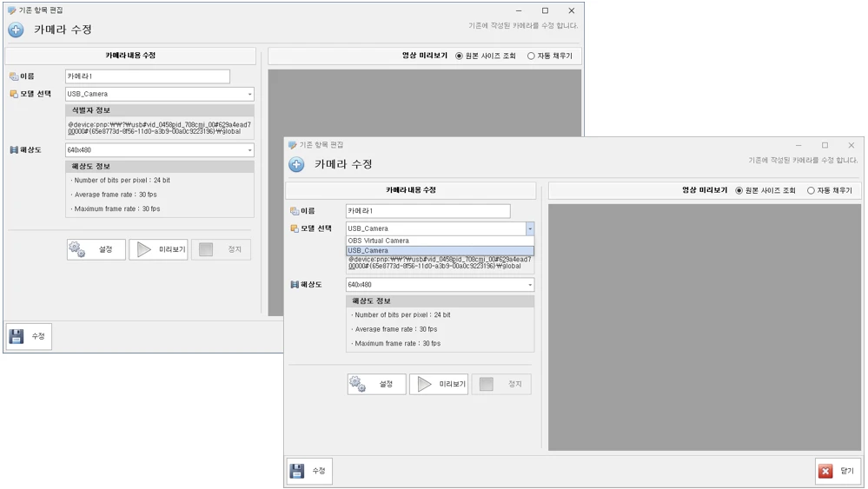Click the 해상도 film icon in the front window
868x489 pixels.
[x=295, y=284]
